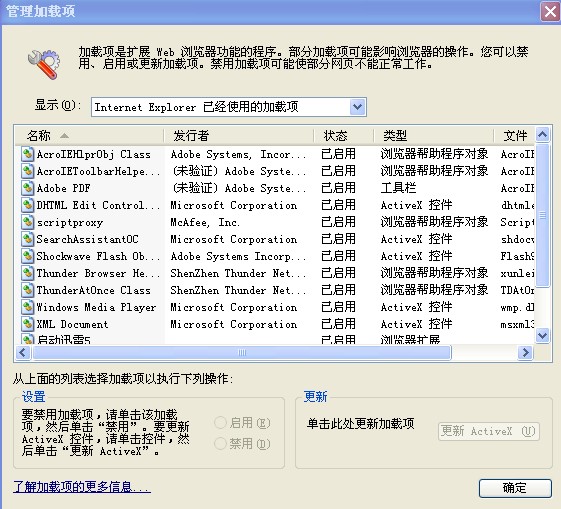
Task: Click the scriptproxy add-on icon
Action: 27,222
